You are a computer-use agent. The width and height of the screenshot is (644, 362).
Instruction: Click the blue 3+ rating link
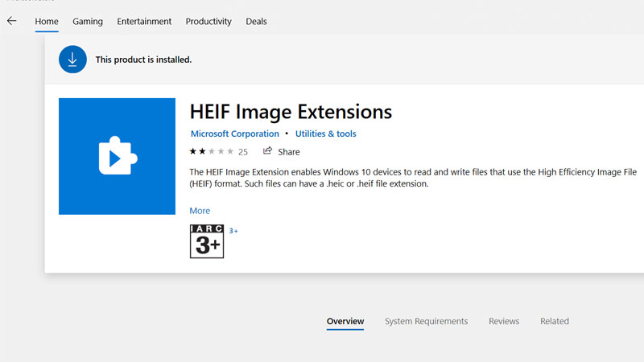tap(233, 231)
